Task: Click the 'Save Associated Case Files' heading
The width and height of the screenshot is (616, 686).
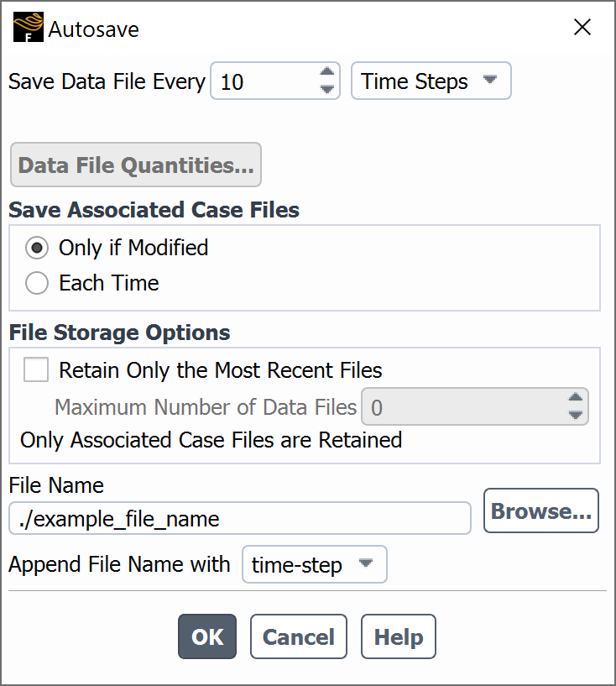Action: coord(154,210)
